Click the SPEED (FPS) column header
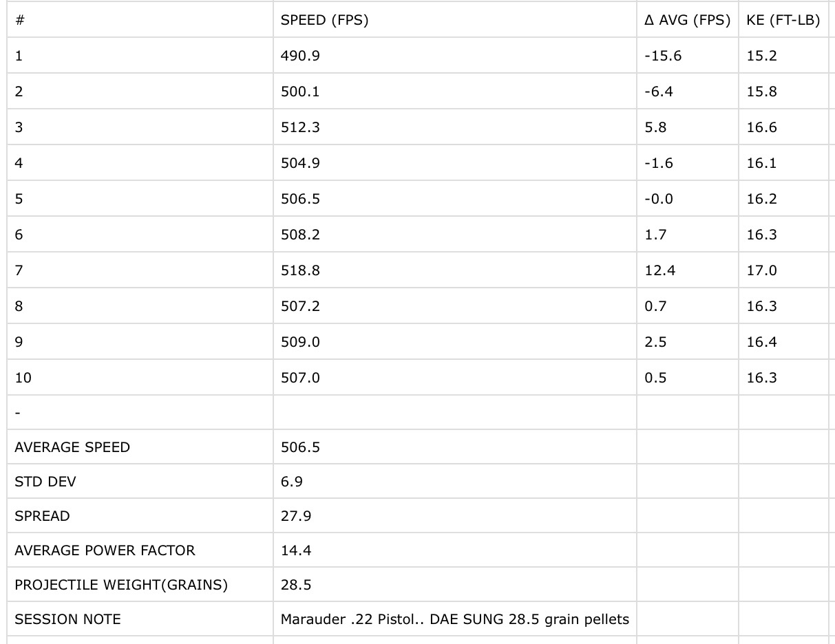Image resolution: width=835 pixels, height=644 pixels. coord(324,20)
